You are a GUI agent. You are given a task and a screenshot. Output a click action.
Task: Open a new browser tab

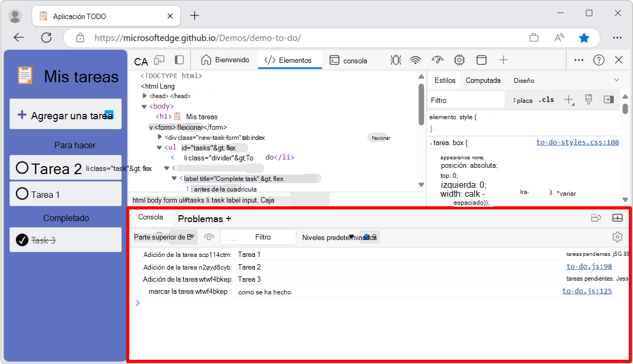click(195, 16)
